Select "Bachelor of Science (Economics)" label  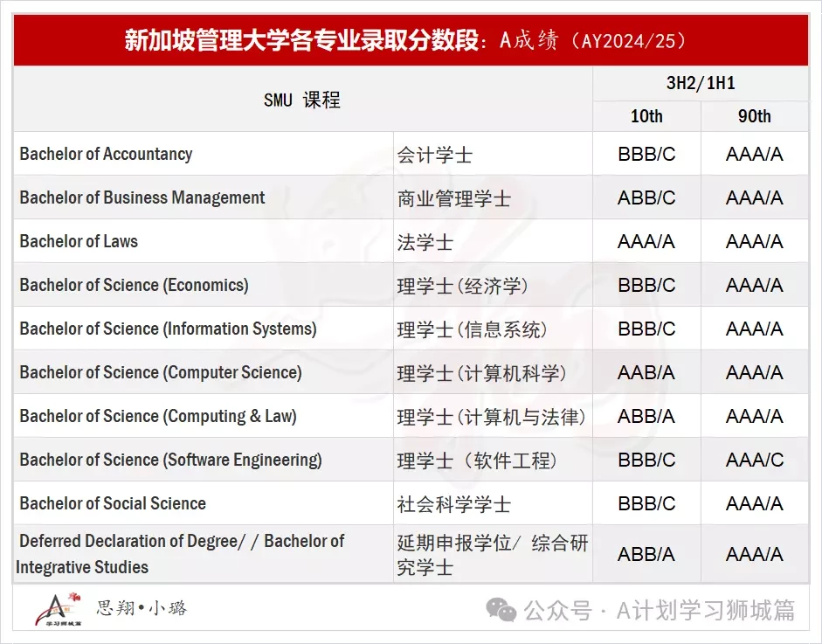[135, 285]
